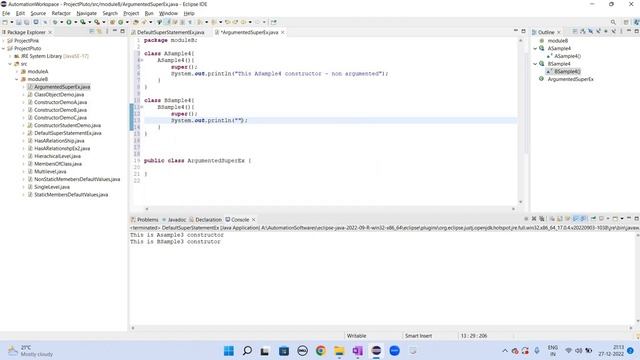640x360 pixels.
Task: Toggle Hide Static Members in Outline
Action: (598, 31)
